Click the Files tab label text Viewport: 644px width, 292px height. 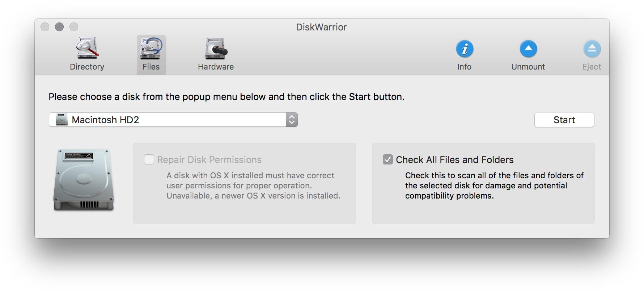151,67
